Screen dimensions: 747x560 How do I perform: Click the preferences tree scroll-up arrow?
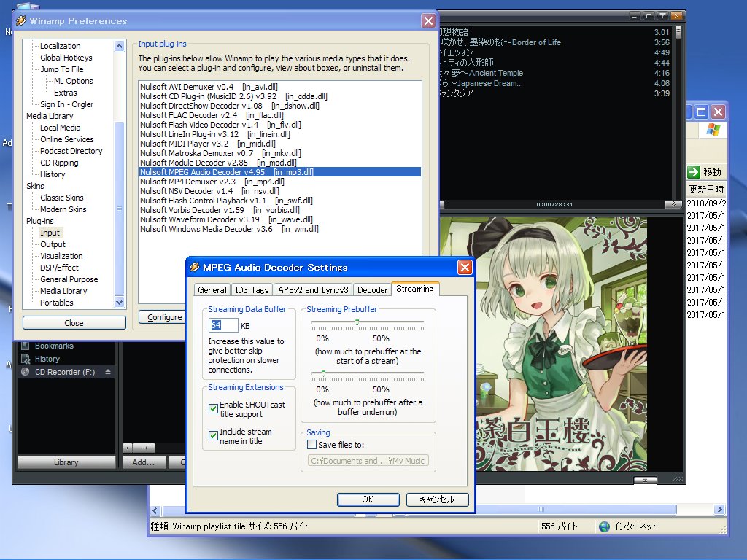click(x=120, y=46)
